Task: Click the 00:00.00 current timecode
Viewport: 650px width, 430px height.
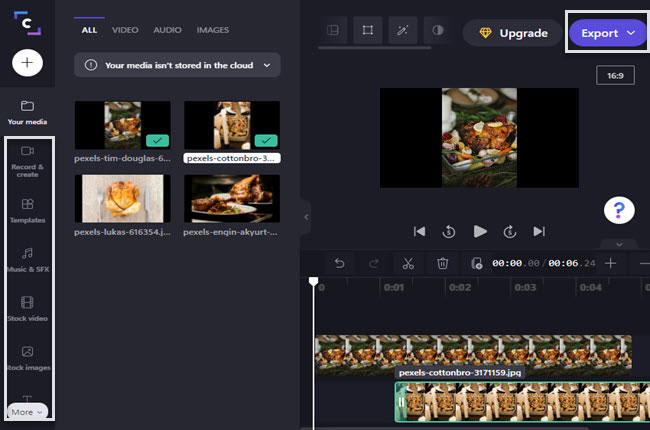Action: coord(516,263)
